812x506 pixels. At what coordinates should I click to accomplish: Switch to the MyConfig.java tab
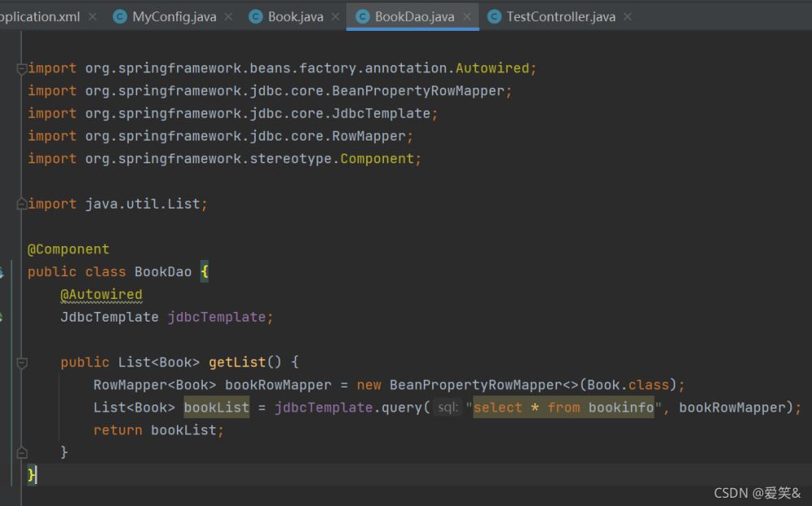pos(174,16)
